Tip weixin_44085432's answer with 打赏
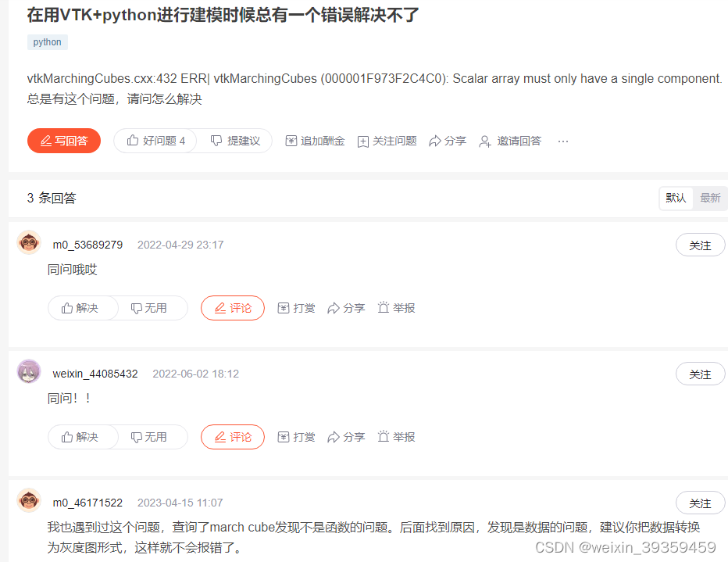The height and width of the screenshot is (562, 728). (x=296, y=437)
